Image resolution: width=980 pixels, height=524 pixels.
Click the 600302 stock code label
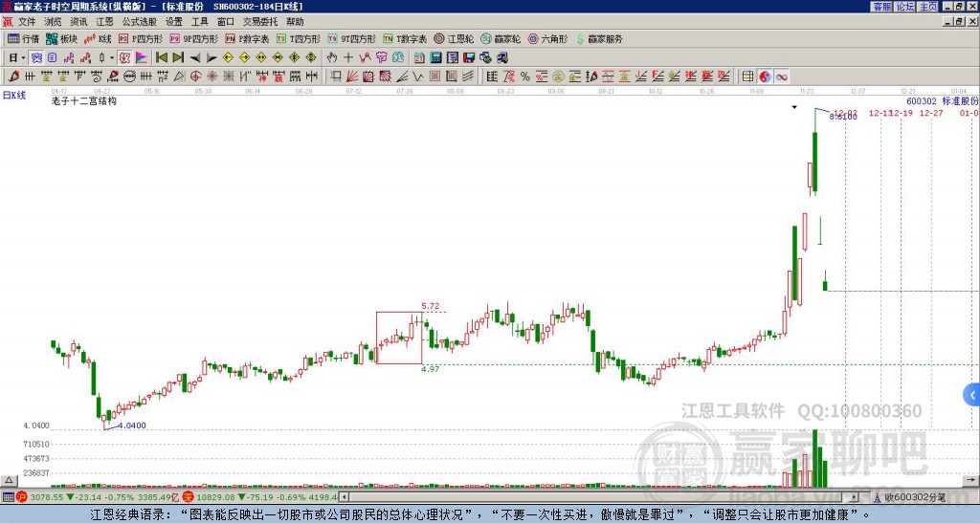(x=922, y=101)
